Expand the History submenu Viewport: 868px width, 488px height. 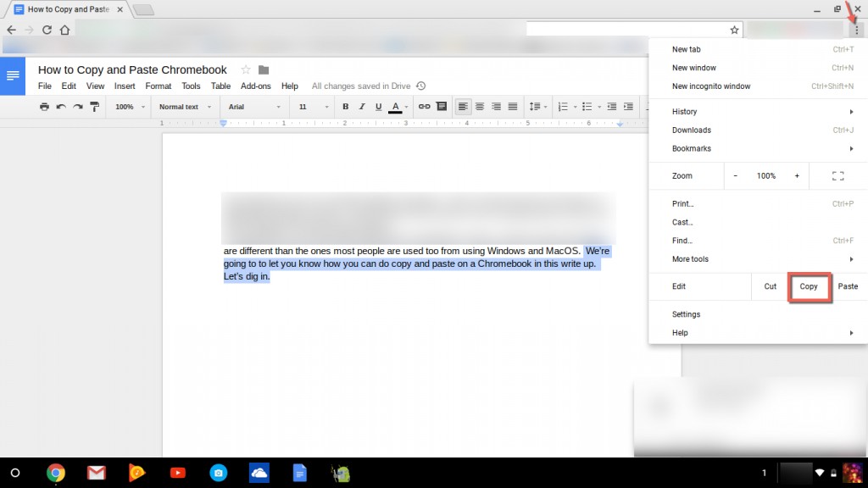758,112
